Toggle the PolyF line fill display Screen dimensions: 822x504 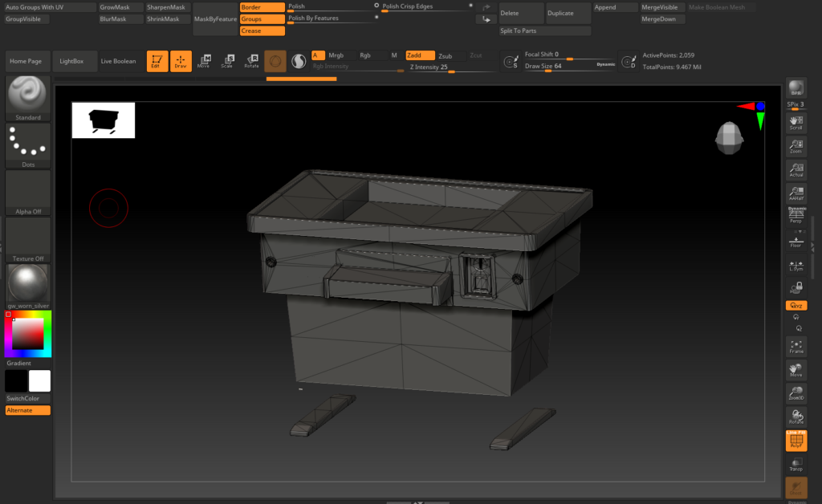[x=796, y=441]
